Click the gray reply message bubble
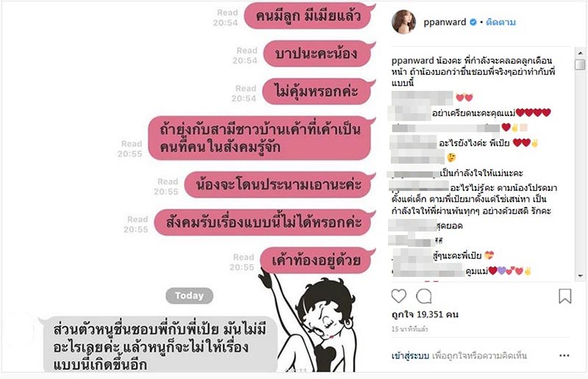Screen dimensions: 588x379 pos(159,345)
